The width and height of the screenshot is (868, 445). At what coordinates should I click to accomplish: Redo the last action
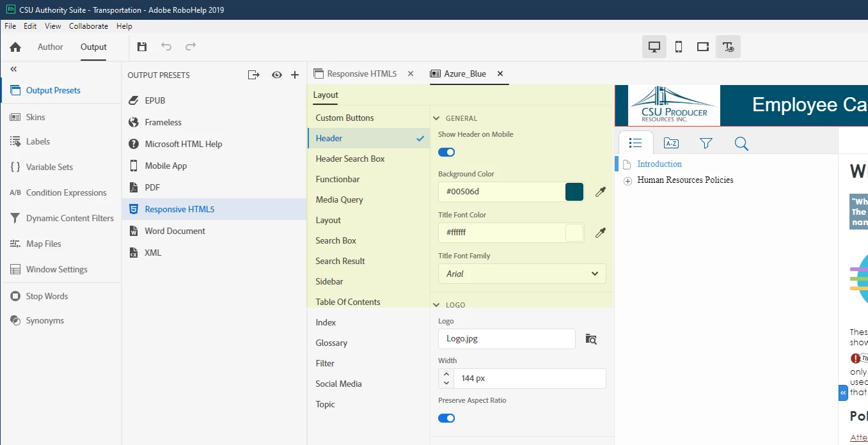click(191, 47)
